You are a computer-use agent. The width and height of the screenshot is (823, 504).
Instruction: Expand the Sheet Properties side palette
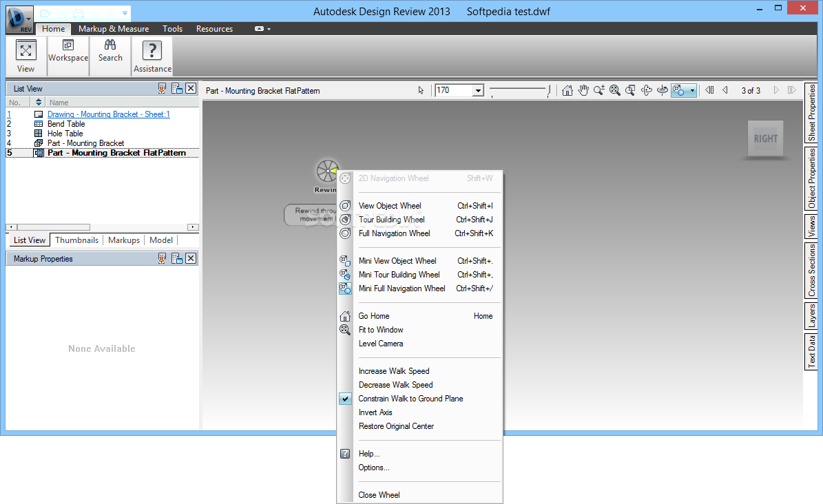[x=811, y=112]
